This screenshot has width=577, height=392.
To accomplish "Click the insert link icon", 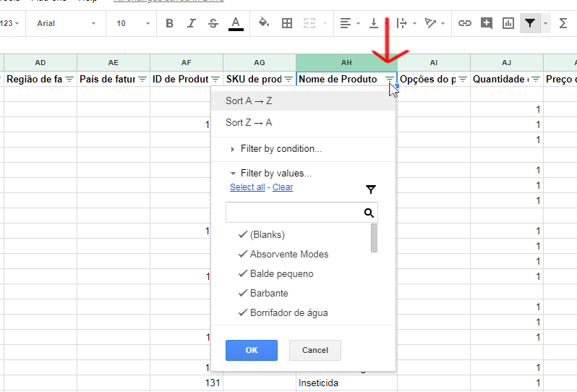I will click(465, 23).
